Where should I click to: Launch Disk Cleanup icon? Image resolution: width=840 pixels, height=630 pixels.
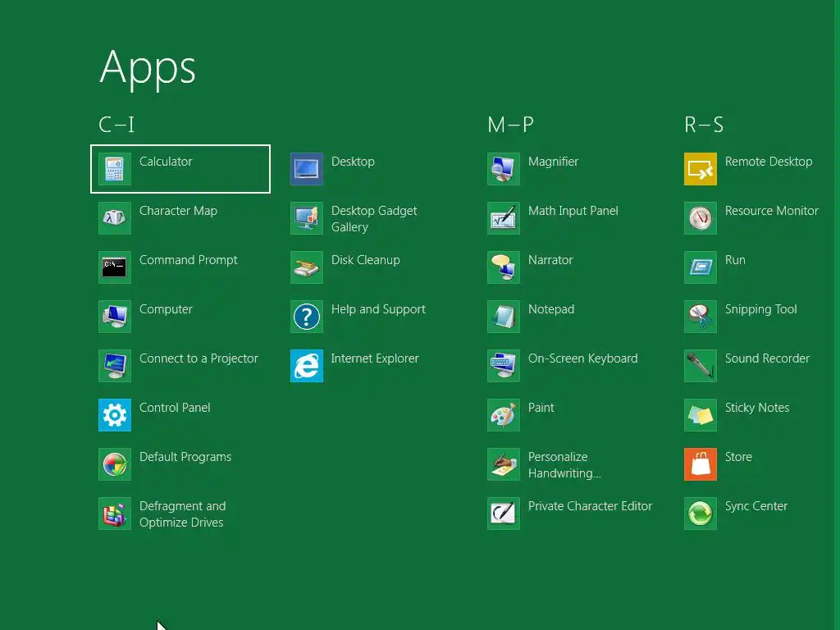(x=307, y=267)
